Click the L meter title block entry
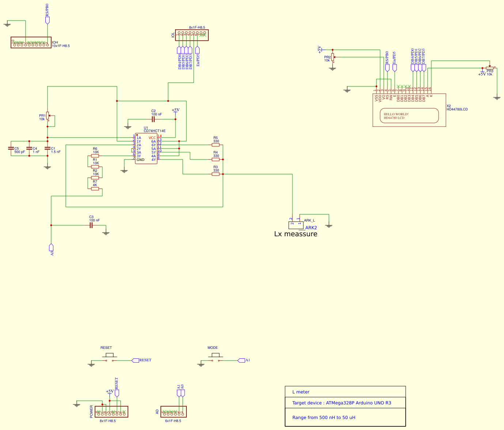 [301, 392]
